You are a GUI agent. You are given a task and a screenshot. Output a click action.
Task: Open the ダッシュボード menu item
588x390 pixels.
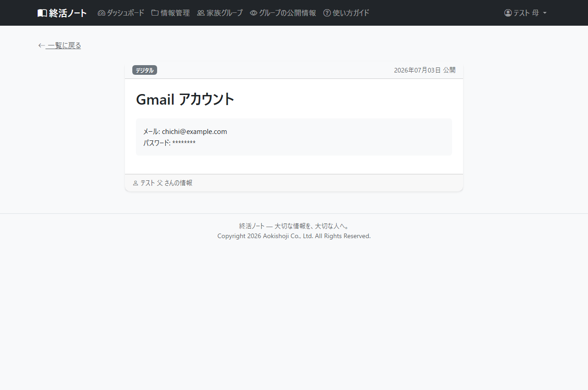(x=121, y=13)
